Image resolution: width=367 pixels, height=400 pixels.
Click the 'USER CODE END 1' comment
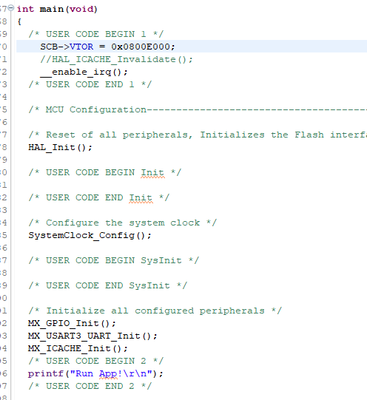pos(90,84)
